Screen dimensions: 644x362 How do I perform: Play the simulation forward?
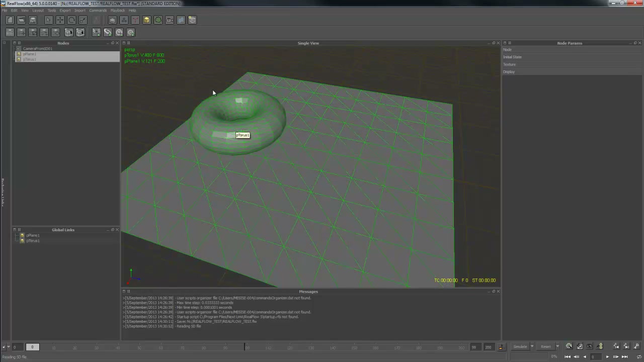pyautogui.click(x=607, y=356)
